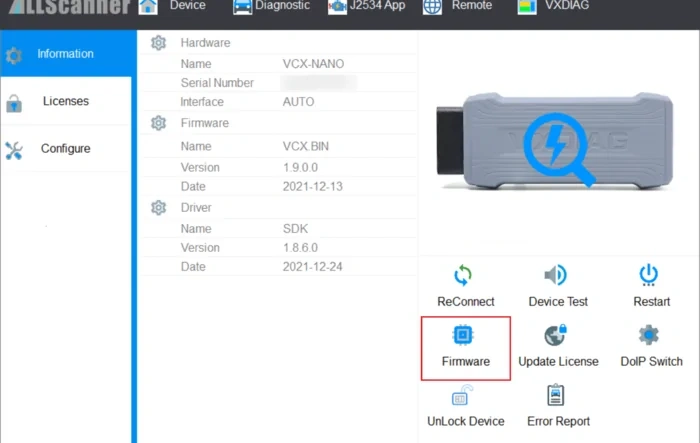Click the Hardware section gear icon
Screen dimensions: 700x443
(x=158, y=43)
